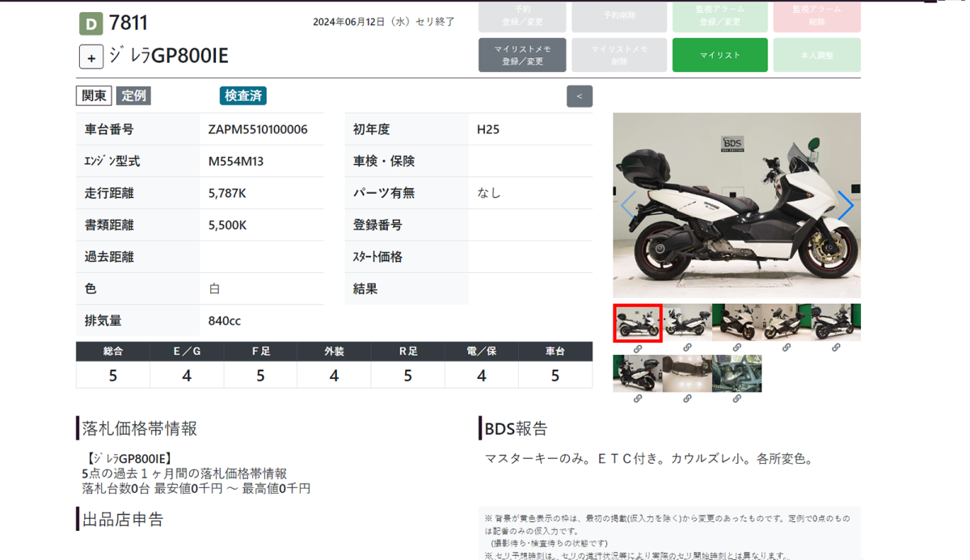Click the 監視アラーム 削除 button
The image size is (970, 560).
pyautogui.click(x=816, y=15)
